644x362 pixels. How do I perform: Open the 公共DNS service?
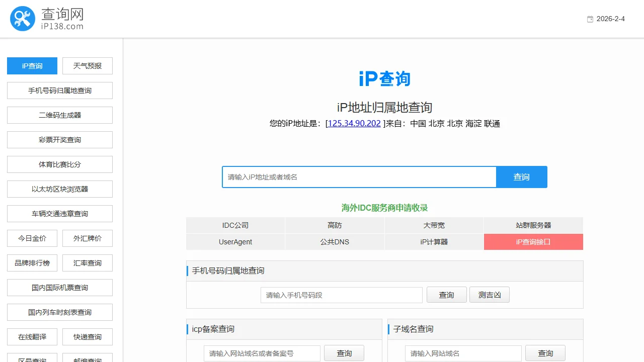coord(334,242)
